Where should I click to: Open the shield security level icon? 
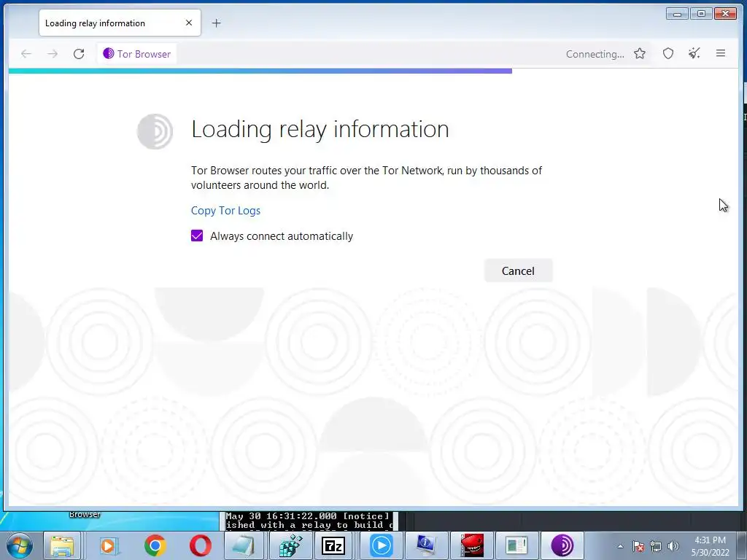[668, 54]
